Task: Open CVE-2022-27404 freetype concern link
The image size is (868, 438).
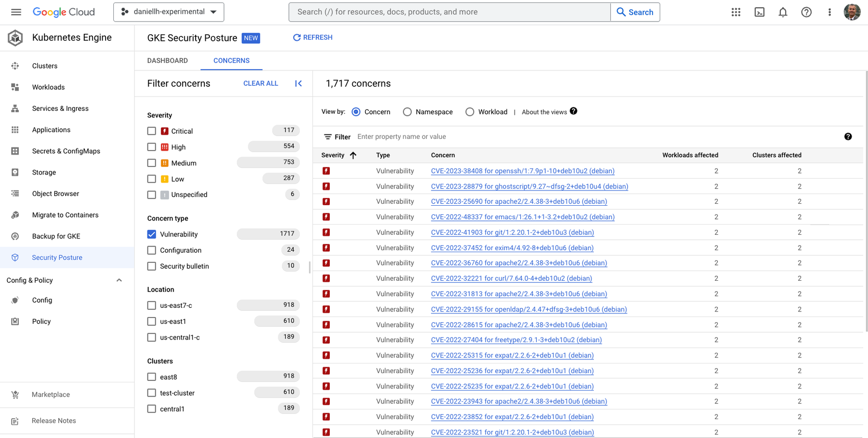Action: click(x=516, y=340)
